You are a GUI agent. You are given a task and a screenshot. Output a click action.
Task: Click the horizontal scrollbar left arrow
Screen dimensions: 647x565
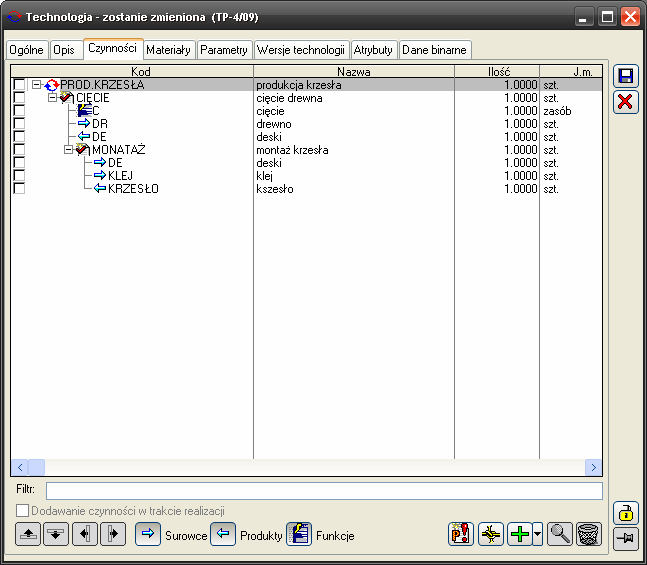[x=20, y=468]
